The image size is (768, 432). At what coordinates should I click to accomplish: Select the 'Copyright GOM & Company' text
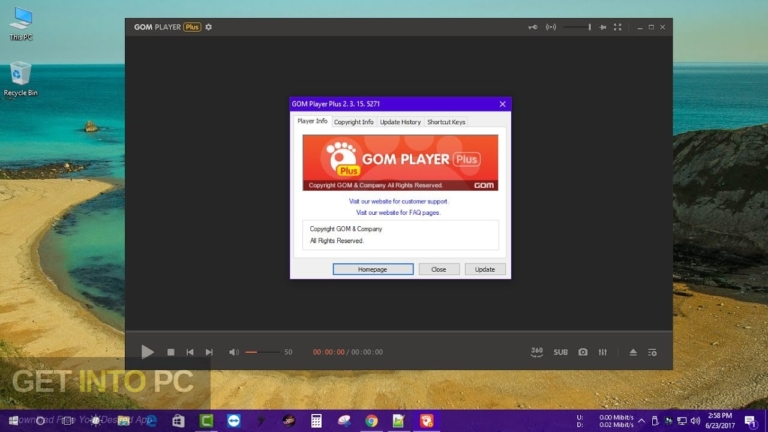click(346, 229)
